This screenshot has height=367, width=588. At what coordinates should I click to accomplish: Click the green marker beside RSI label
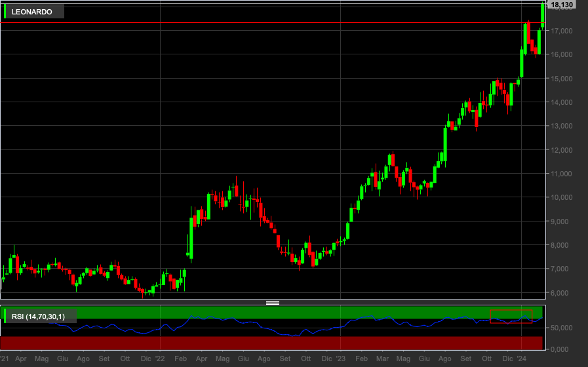point(5,316)
